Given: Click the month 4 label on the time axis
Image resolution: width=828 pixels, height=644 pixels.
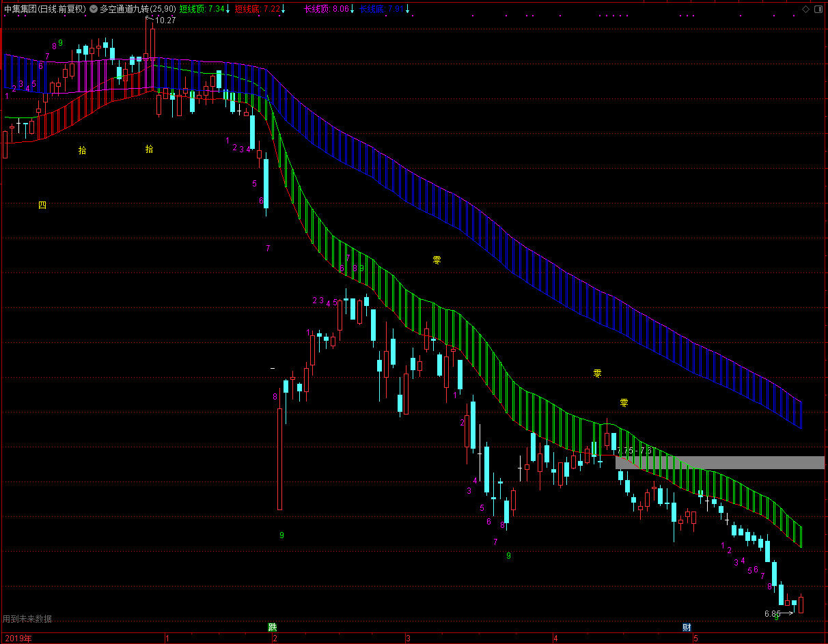Looking at the screenshot, I should click(x=555, y=639).
